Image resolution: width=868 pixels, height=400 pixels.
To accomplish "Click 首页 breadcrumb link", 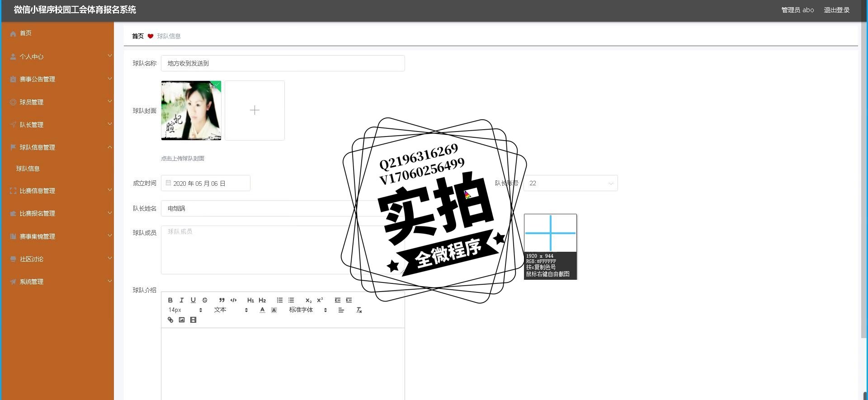I will [138, 36].
